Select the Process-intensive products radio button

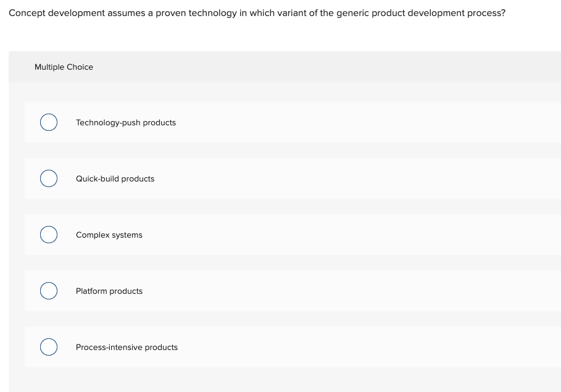tap(49, 347)
